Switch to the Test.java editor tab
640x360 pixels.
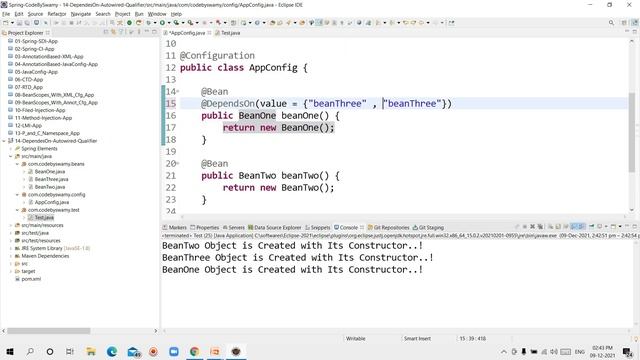pos(227,33)
